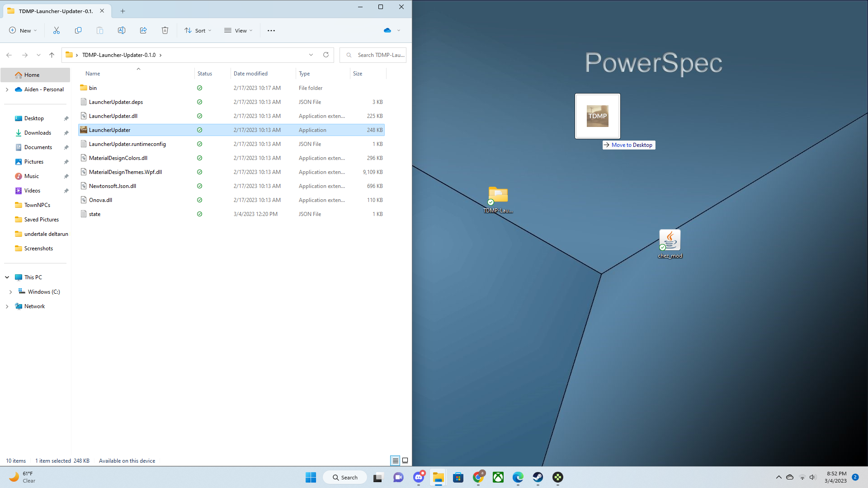
Task: Click the Rename icon in toolbar
Action: (x=122, y=30)
